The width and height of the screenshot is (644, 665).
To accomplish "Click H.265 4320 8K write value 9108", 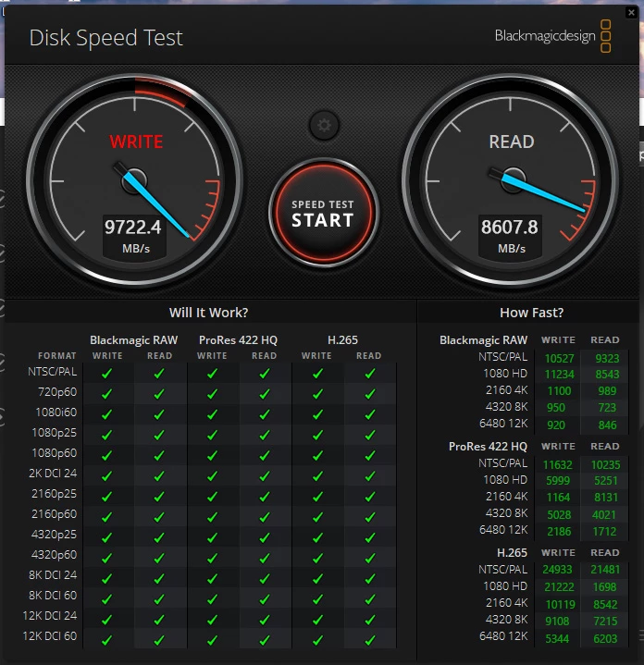I will coord(557,622).
